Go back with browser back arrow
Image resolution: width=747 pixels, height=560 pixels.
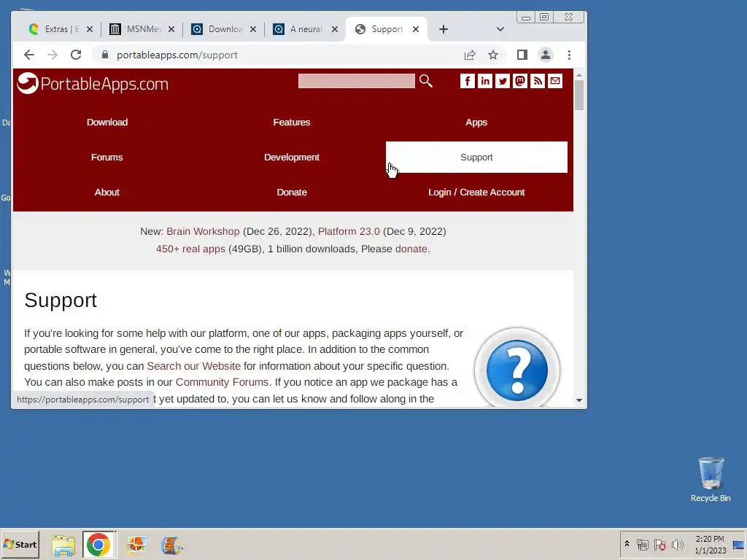pyautogui.click(x=29, y=55)
